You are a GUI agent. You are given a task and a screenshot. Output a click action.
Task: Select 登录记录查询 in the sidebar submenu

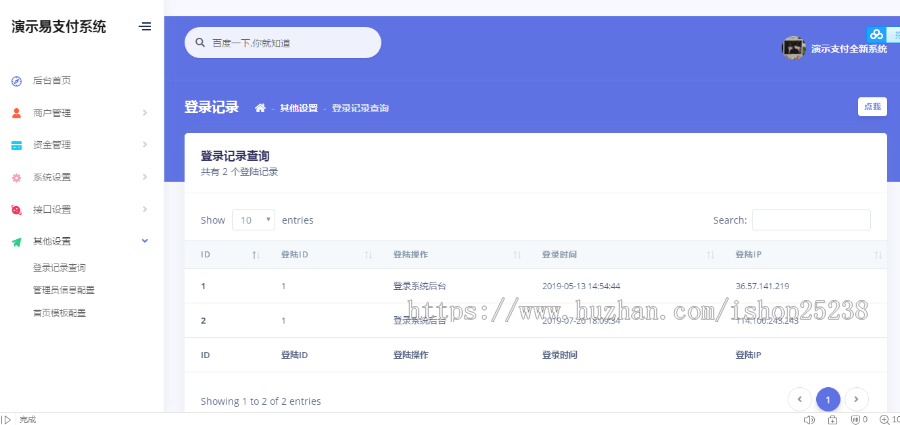click(x=59, y=268)
